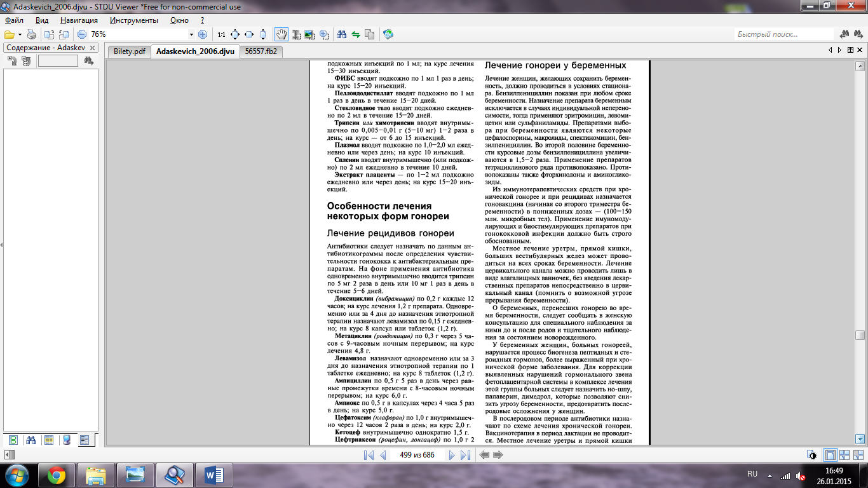
Task: Set zoom to actual size 1:1
Action: (x=221, y=34)
